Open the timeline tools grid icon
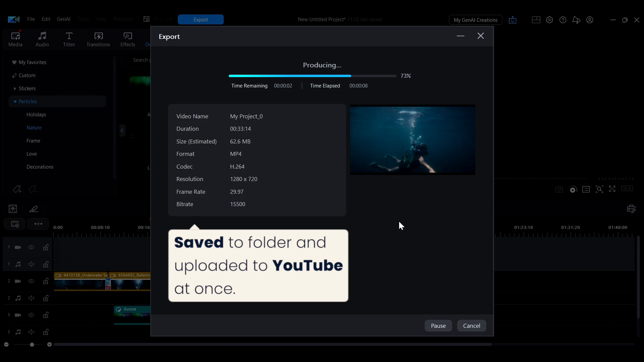This screenshot has height=362, width=644. click(13, 209)
